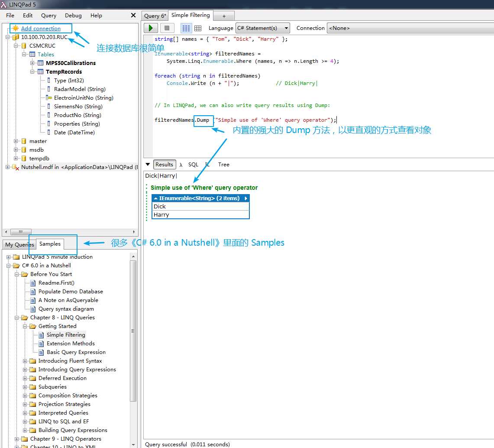This screenshot has width=494, height=448.
Task: Open the Populate Demo Database sample
Action: click(x=71, y=292)
